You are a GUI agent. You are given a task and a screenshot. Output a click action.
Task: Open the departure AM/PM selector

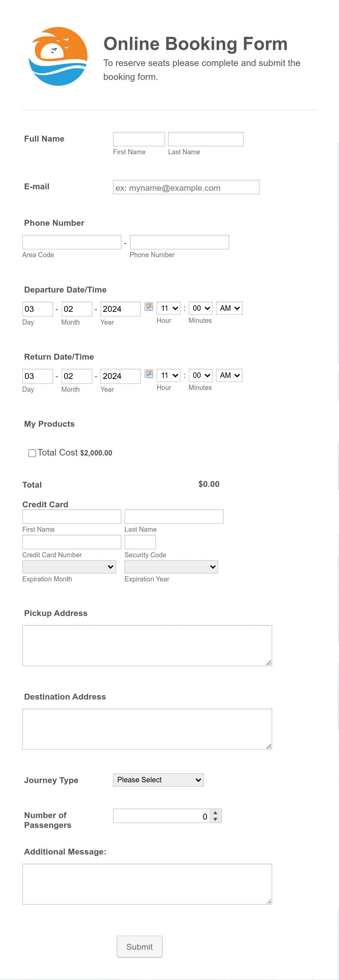point(229,308)
